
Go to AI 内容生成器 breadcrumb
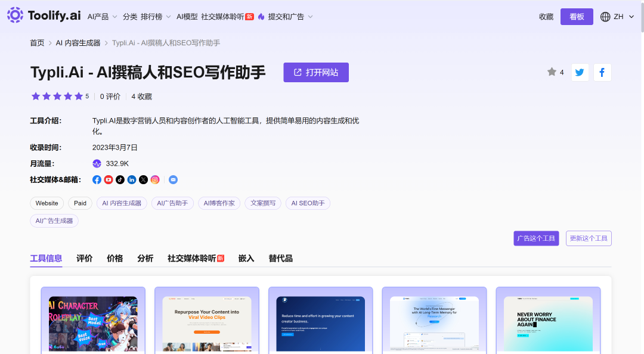(78, 43)
